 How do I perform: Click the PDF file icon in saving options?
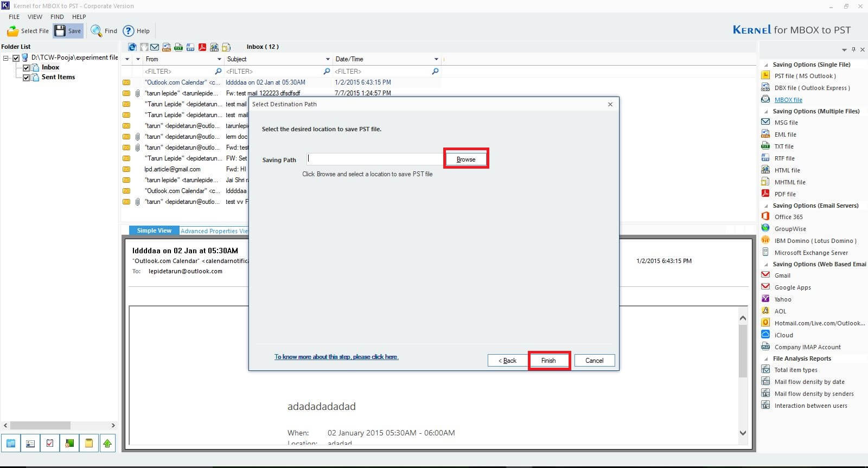(765, 194)
